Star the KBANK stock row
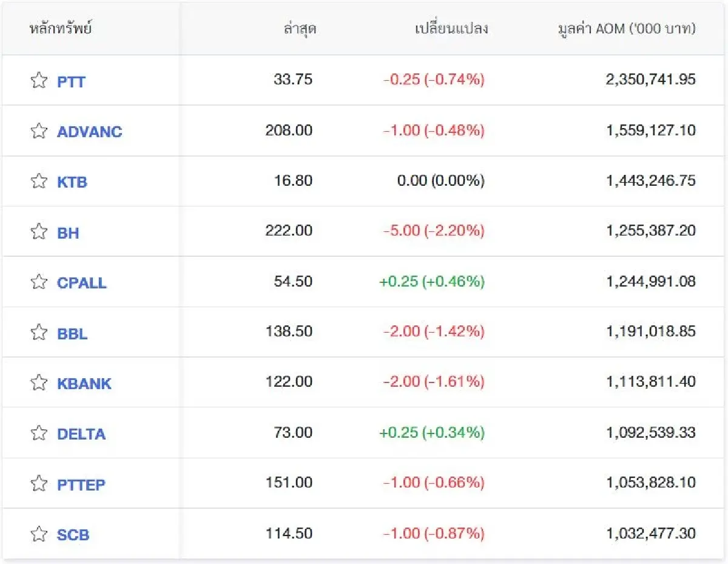Viewport: 728px width, 564px height. (x=39, y=382)
